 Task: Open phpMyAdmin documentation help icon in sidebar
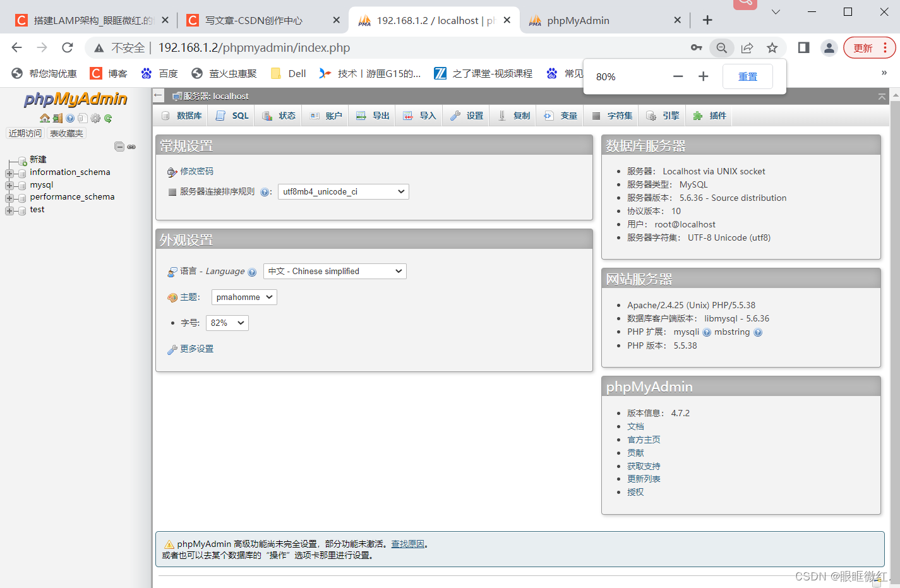click(x=70, y=118)
